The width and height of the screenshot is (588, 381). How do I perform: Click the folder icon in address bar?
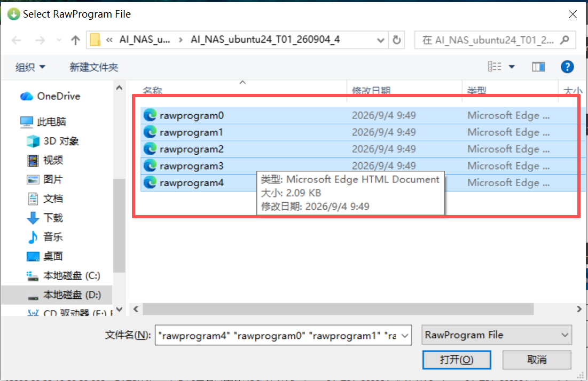point(95,39)
